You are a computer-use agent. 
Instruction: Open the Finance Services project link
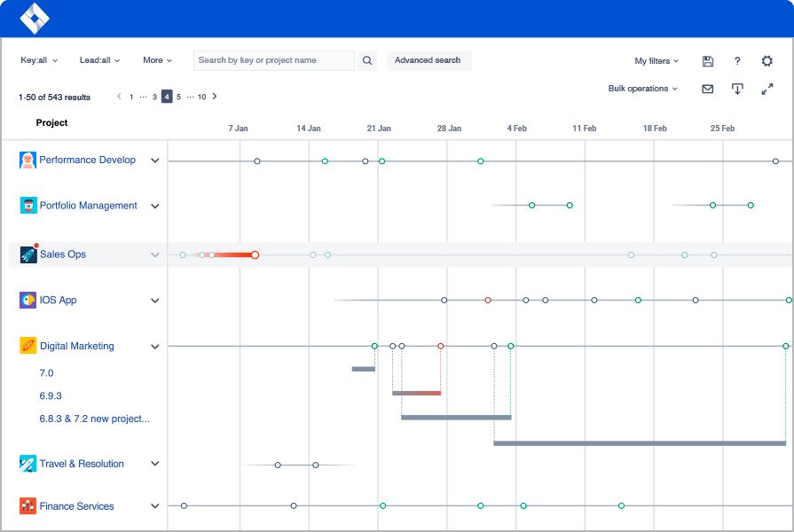[76, 506]
